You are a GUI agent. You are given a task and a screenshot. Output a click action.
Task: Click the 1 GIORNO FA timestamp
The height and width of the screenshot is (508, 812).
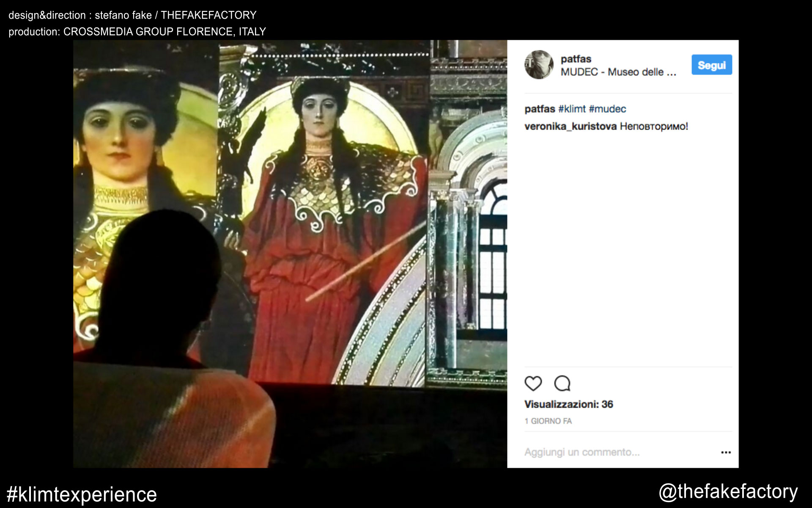[548, 421]
